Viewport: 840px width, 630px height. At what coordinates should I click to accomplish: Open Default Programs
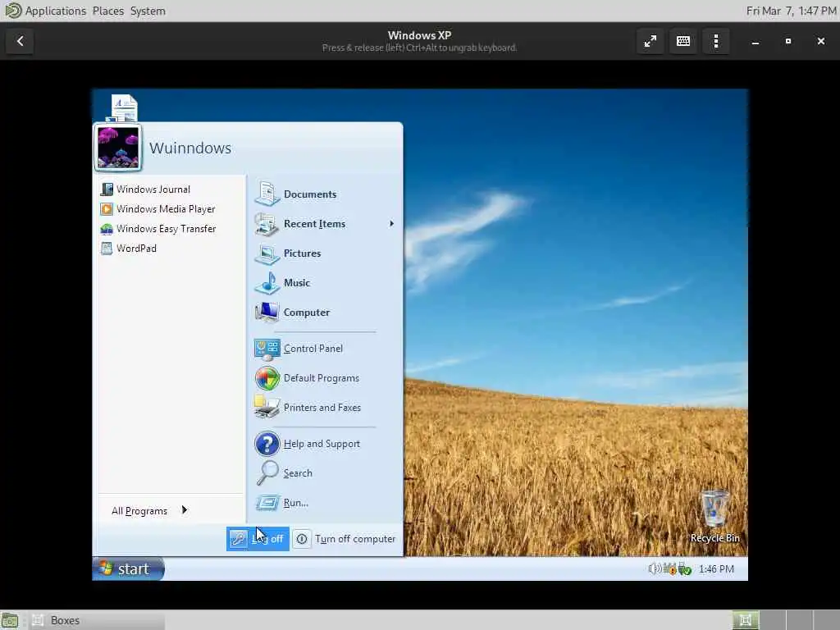(307, 378)
